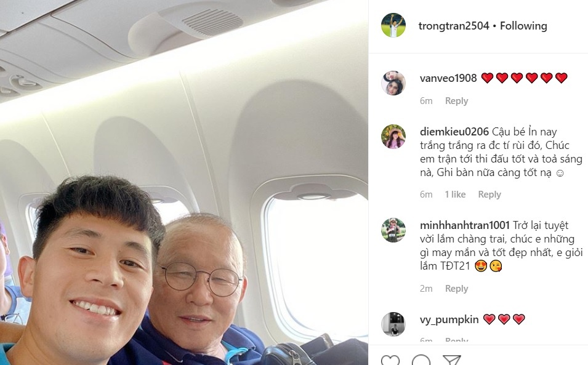
Task: Reply to minhhanhtran1001's comment
Action: [456, 289]
